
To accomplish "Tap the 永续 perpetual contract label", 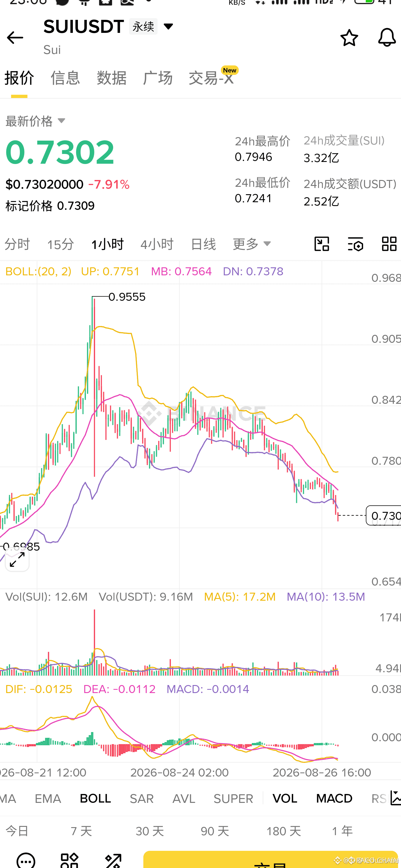I will click(x=143, y=26).
